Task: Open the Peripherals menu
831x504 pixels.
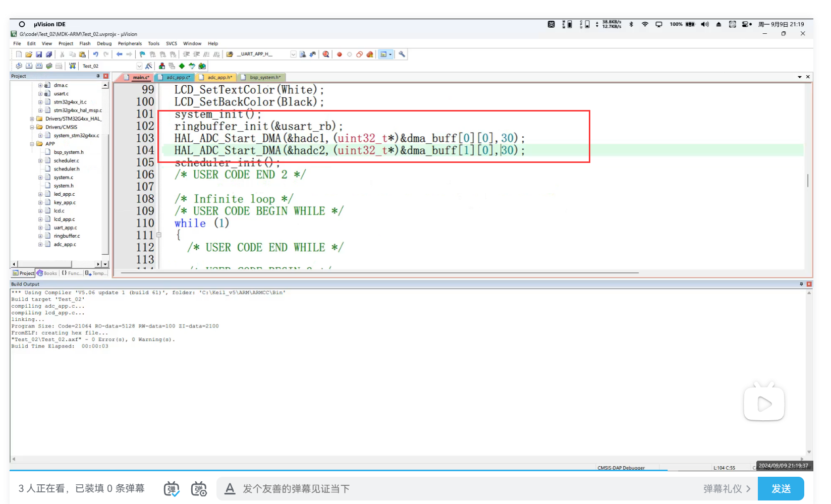Action: 130,44
